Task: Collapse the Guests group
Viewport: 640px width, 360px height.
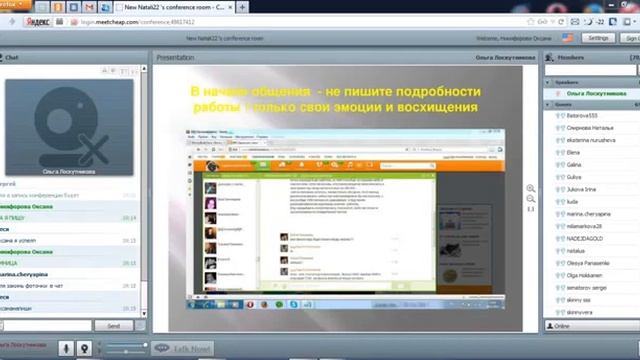Action: tap(548, 105)
